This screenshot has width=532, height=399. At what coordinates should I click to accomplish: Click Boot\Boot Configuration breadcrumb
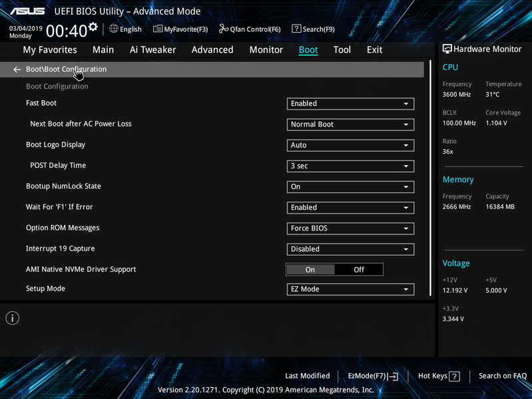(66, 69)
